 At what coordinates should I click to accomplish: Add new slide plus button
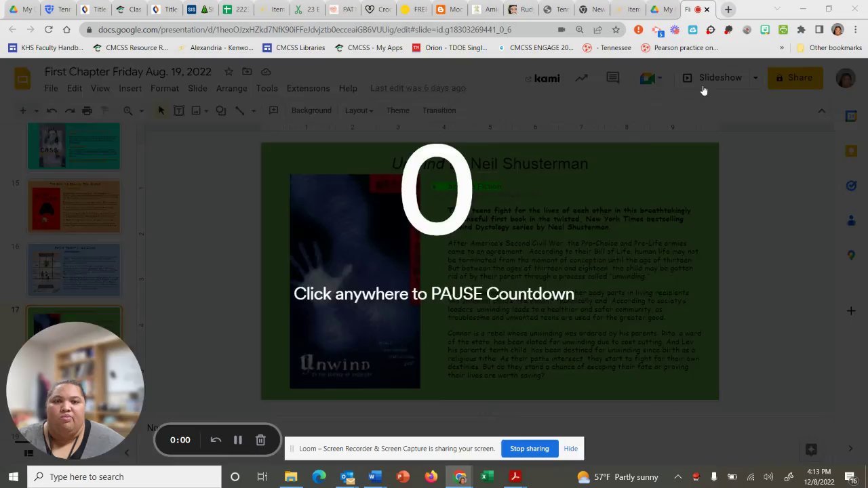(22, 110)
